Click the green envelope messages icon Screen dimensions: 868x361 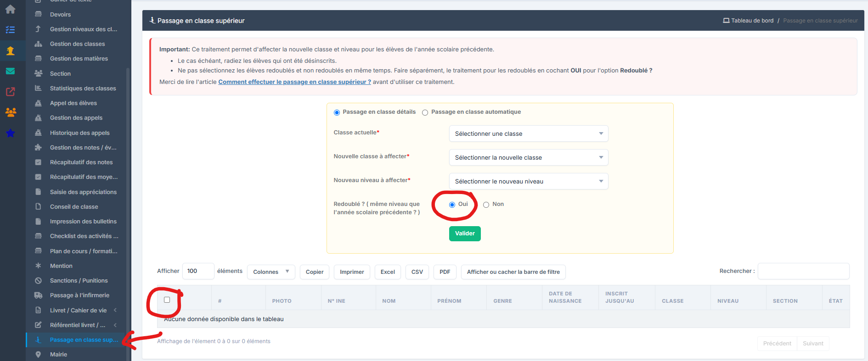pos(10,71)
